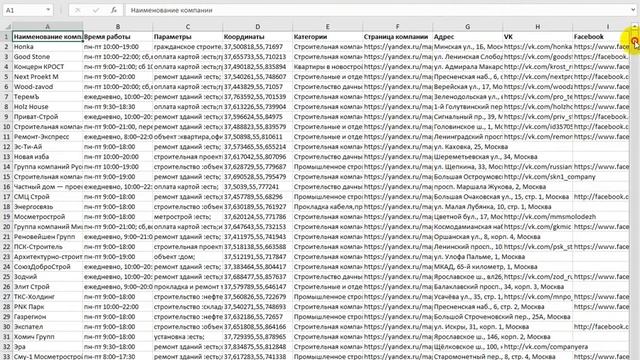Select the 'Wood-zavod' cell
Screen dimensions: 640x360
pyautogui.click(x=48, y=87)
